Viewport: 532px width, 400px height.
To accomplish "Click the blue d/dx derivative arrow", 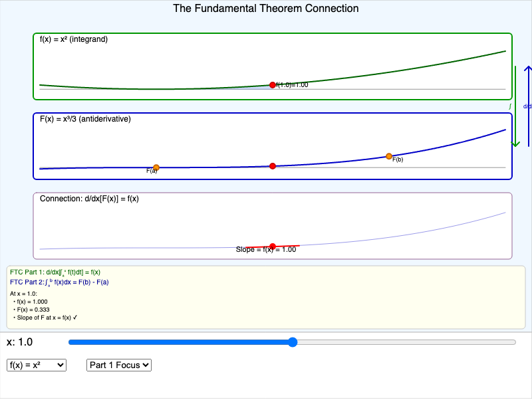I will (x=527, y=106).
